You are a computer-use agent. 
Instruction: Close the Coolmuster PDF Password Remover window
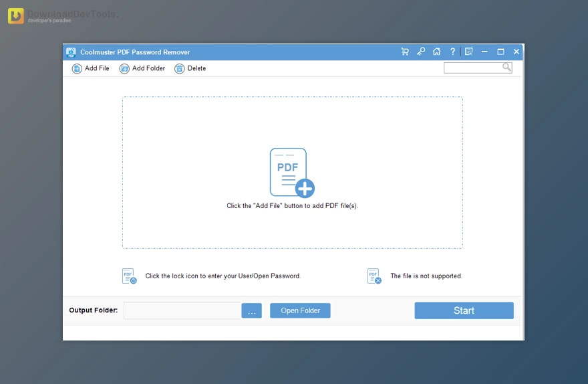coord(517,52)
